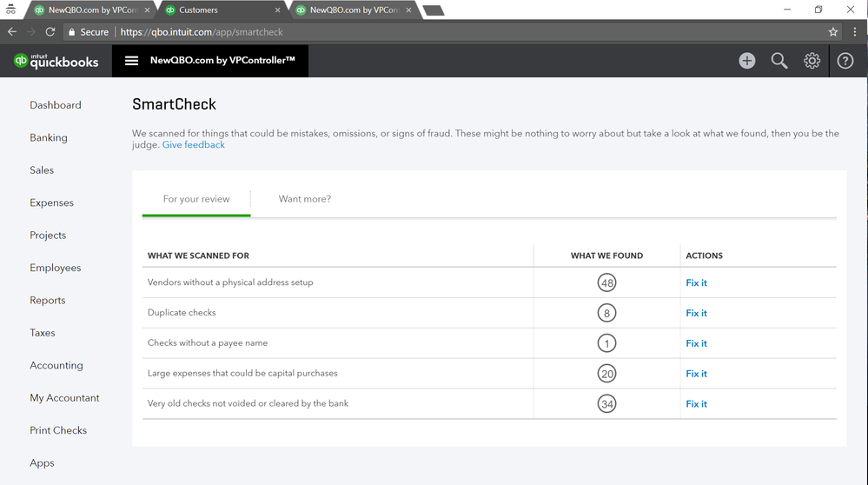868x485 pixels.
Task: Click 'Vendors without a physical address setup' text
Action: (230, 282)
